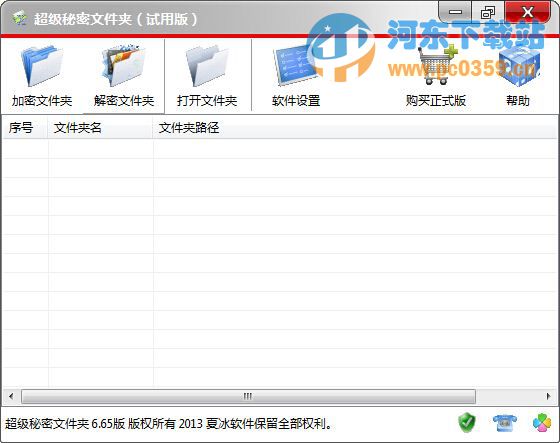Close the 超级秘密文件夹 window
This screenshot has height=443, width=560.
point(528,12)
